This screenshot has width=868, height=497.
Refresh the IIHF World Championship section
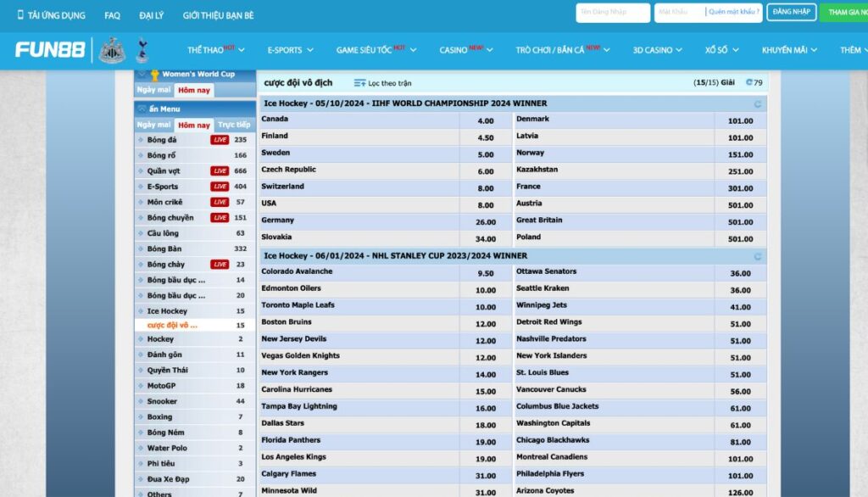[758, 103]
